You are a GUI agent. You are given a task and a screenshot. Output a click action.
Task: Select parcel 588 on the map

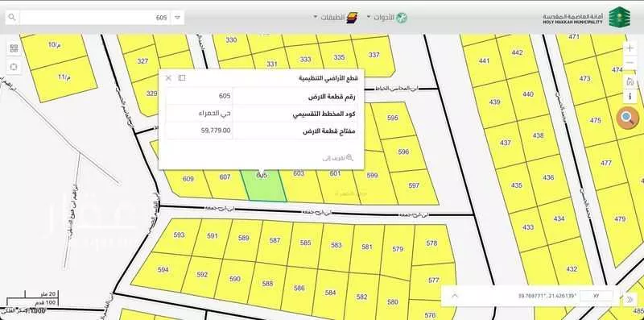pos(267,284)
